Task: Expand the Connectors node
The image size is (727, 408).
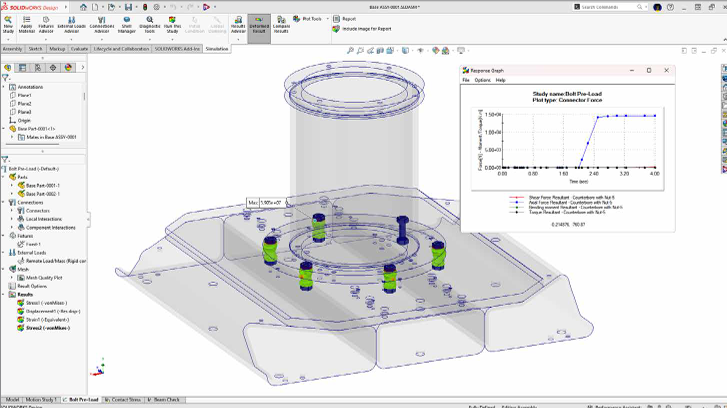Action: point(12,210)
